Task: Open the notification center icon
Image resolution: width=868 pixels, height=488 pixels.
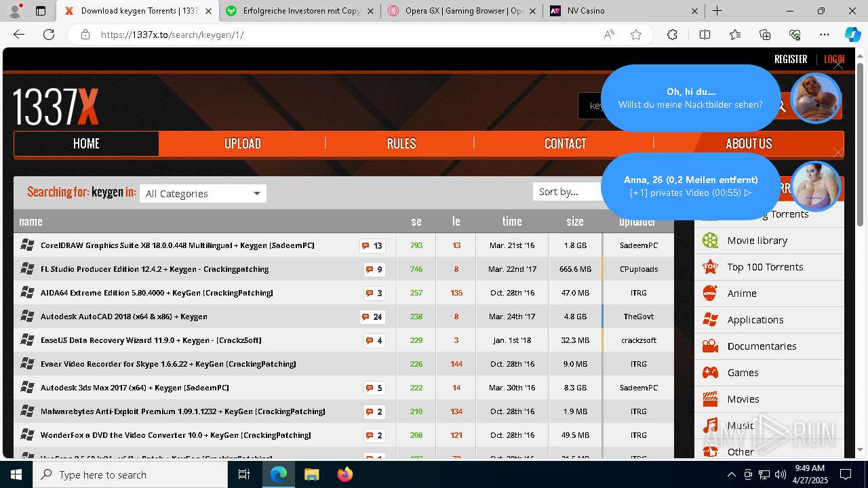Action: pyautogui.click(x=846, y=474)
